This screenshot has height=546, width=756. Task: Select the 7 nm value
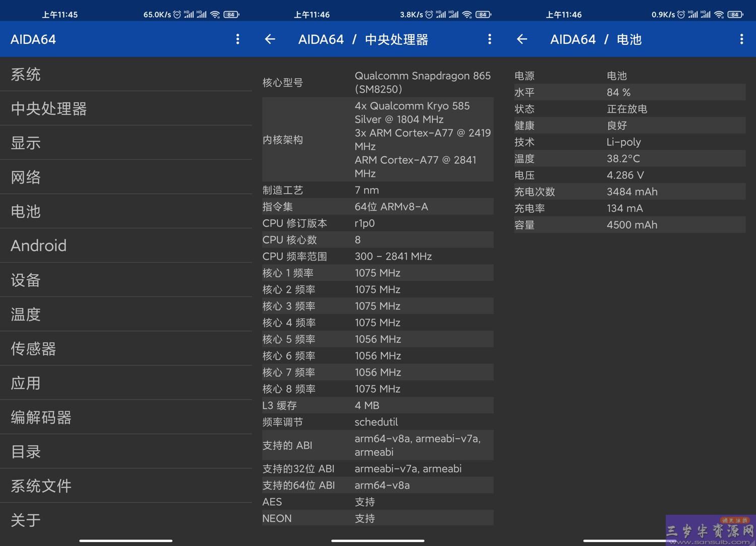367,190
